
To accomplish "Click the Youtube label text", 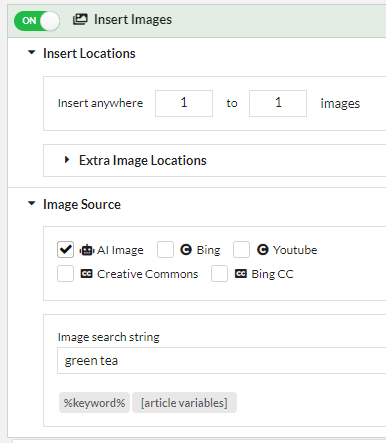I will (x=295, y=250).
